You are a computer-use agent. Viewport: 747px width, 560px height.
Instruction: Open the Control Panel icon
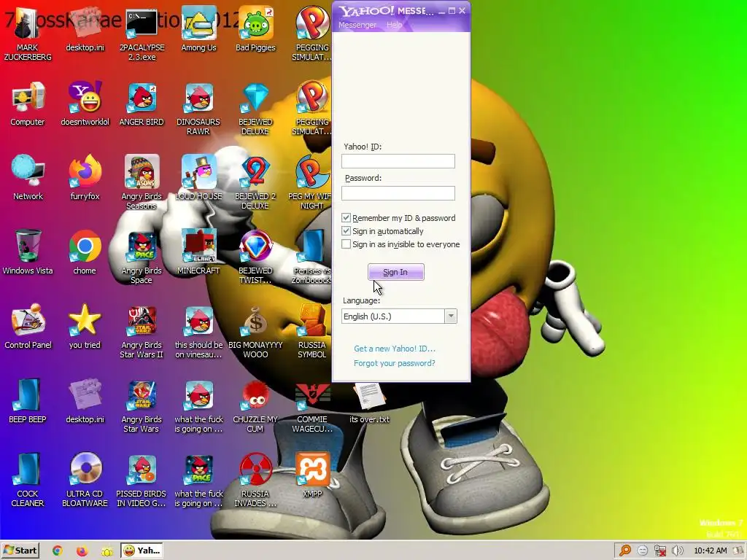(28, 327)
